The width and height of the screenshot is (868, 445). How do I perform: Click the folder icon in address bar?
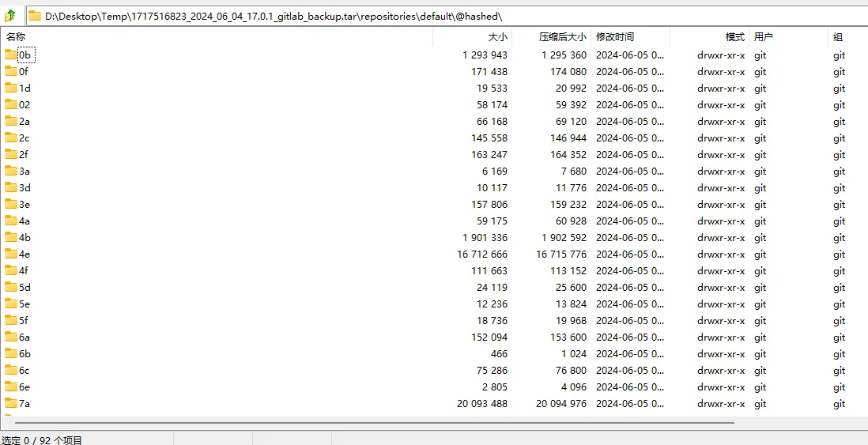click(x=35, y=16)
